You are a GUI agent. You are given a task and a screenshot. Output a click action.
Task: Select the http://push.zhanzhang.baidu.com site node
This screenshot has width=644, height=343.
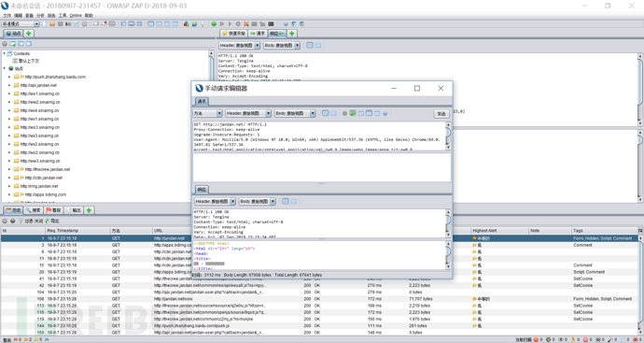pos(55,77)
